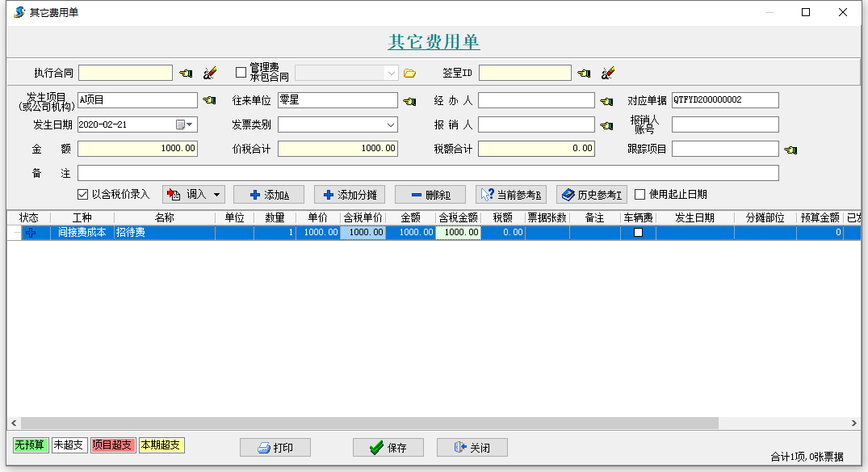Screen dimensions: 868x472
Task: Open the 跟踪项目 lookup icon
Action: (790, 149)
